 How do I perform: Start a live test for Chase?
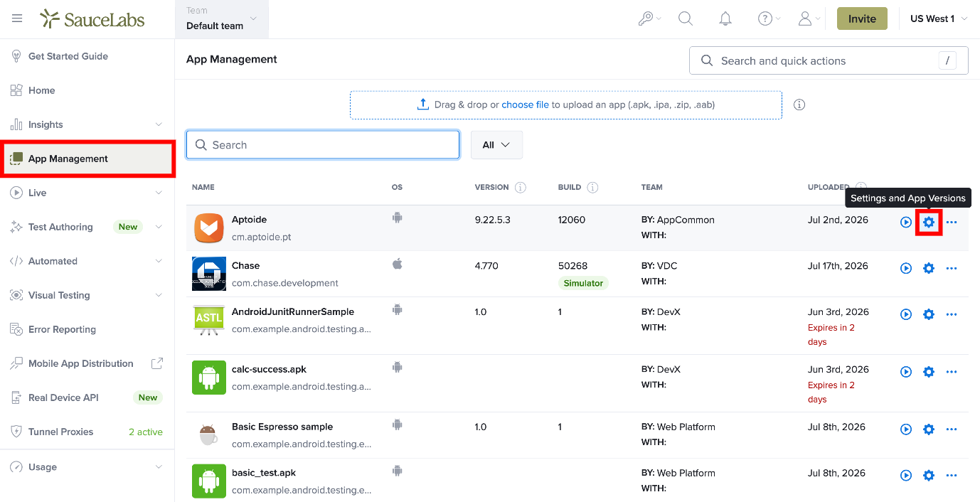pos(906,268)
